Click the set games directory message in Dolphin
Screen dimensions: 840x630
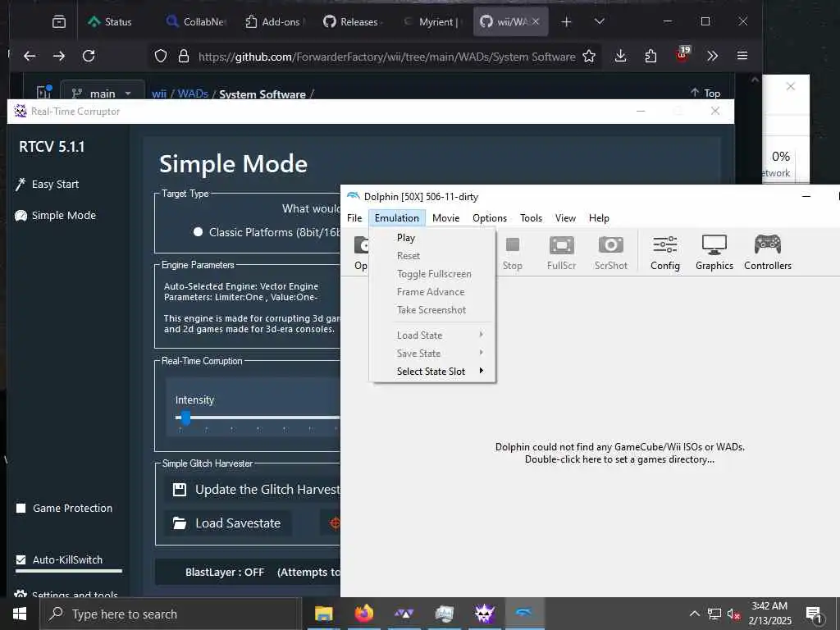click(x=620, y=453)
